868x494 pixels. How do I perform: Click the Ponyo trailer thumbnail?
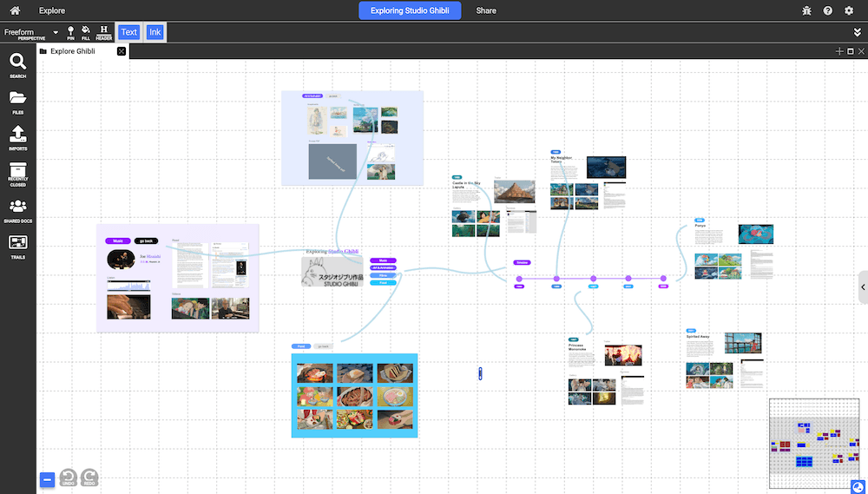click(756, 234)
